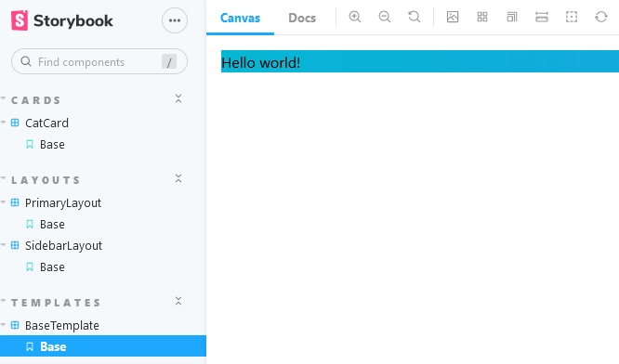The width and height of the screenshot is (619, 364).
Task: Zoom in the canvas preview
Action: click(x=355, y=17)
